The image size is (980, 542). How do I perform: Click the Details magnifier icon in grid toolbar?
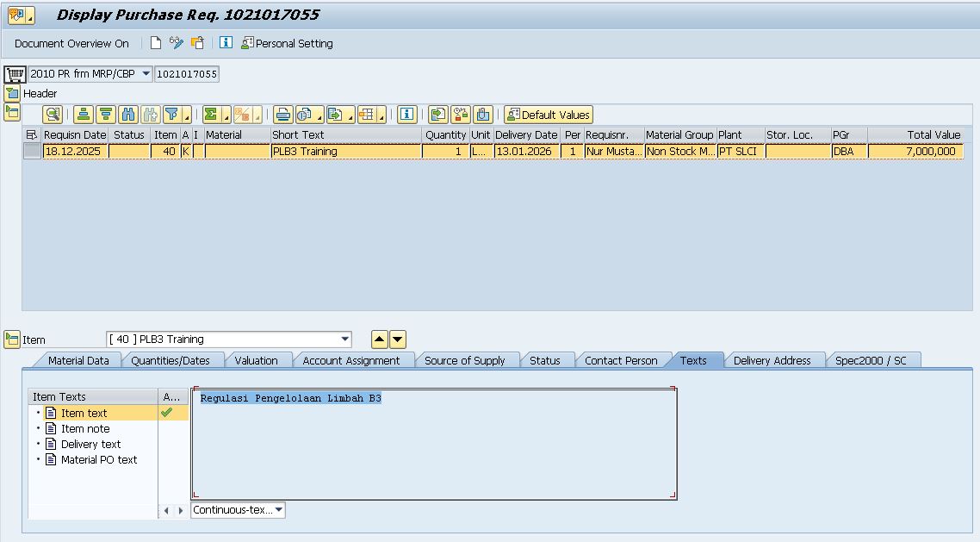pyautogui.click(x=53, y=115)
